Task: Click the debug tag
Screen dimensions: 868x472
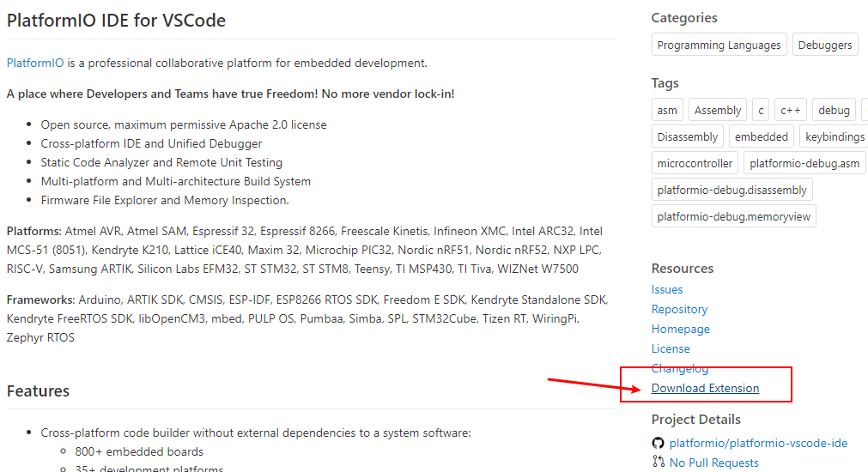Action: pos(834,110)
